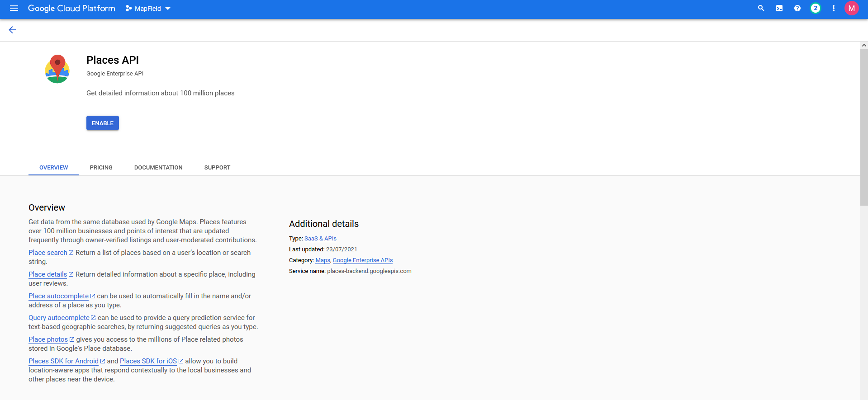This screenshot has width=868, height=400.
Task: Open the Place photos link
Action: (x=48, y=339)
